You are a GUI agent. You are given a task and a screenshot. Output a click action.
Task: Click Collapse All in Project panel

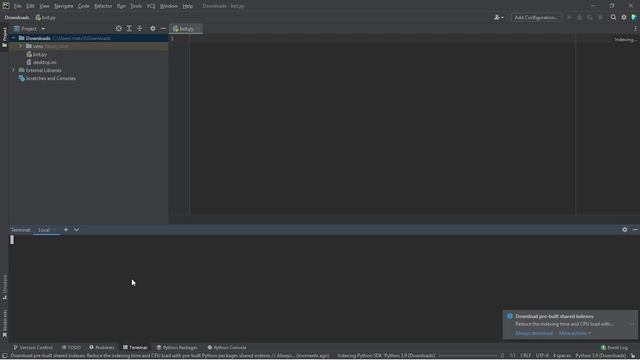click(x=140, y=29)
